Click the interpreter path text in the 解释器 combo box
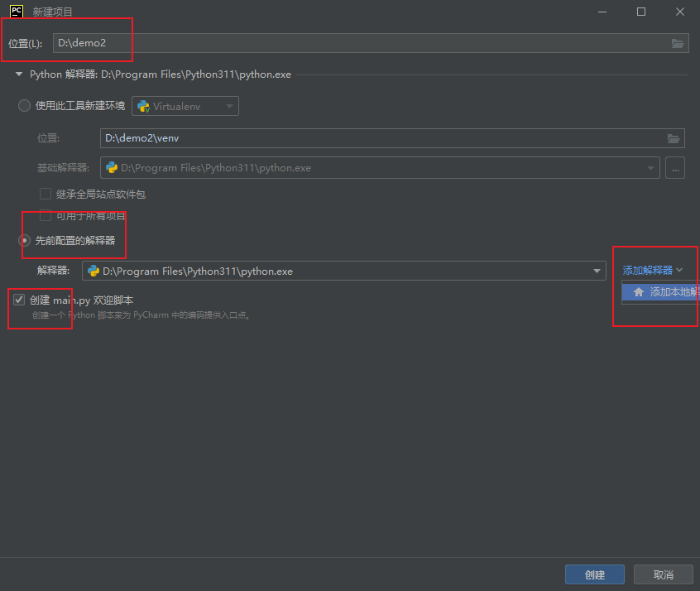The image size is (700, 591). pos(198,271)
